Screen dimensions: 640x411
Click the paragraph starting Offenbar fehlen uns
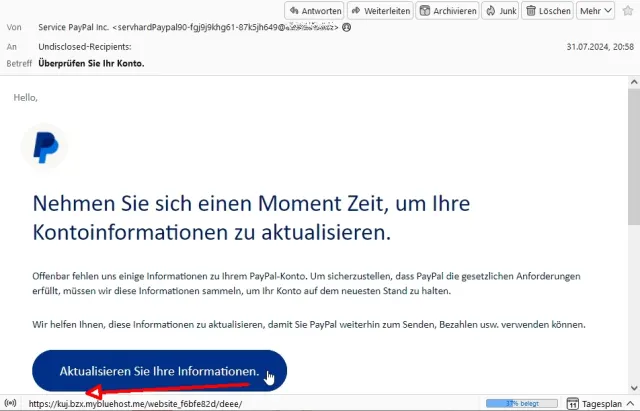click(306, 284)
